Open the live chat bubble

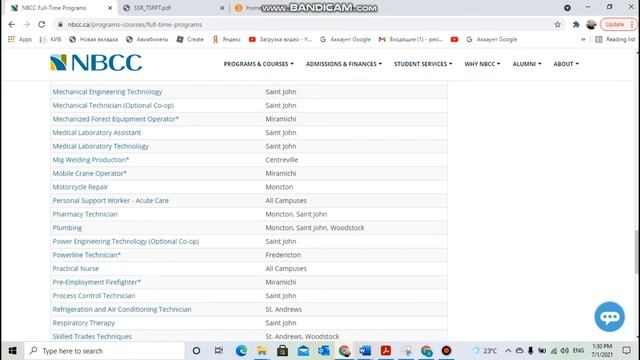click(609, 317)
